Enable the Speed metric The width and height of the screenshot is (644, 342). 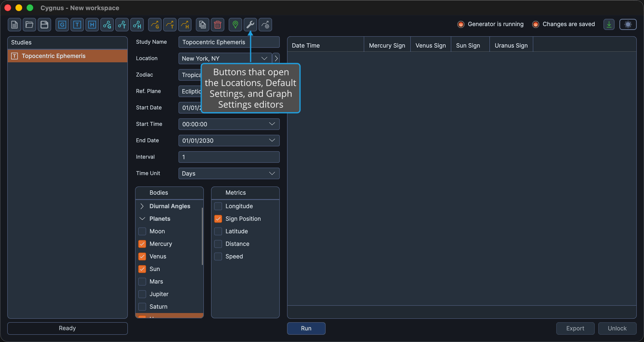218,256
